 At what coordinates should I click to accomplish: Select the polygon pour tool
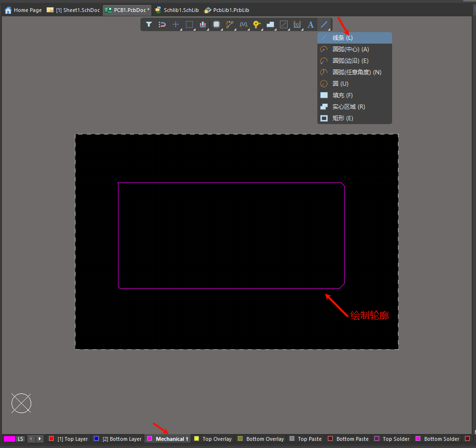270,24
